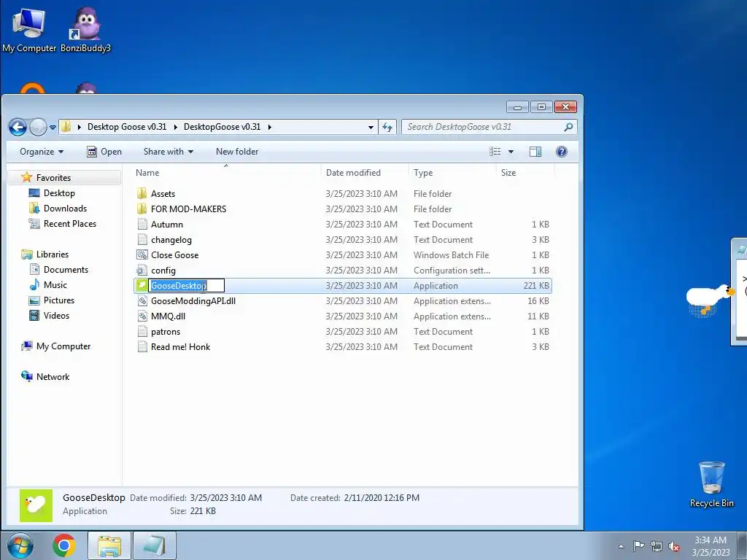Select the patrons file icon
The width and height of the screenshot is (747, 560).
click(x=142, y=331)
